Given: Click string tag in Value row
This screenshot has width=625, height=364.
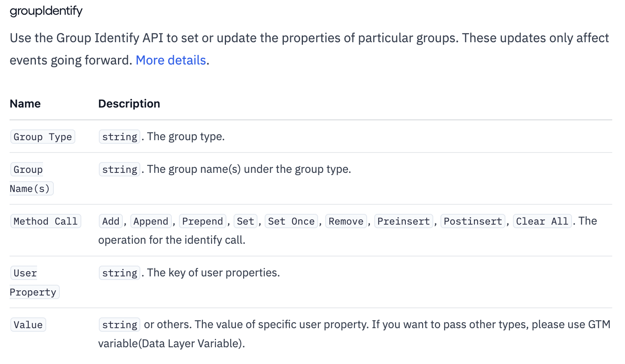Looking at the screenshot, I should coord(120,325).
